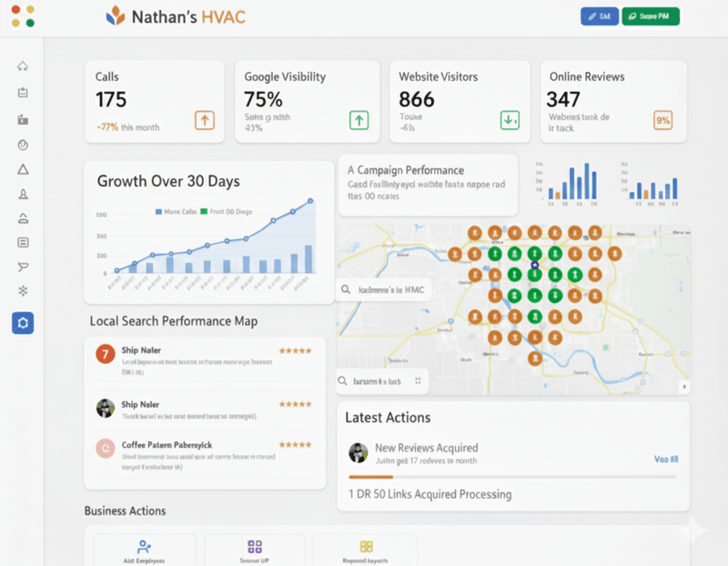Click the triangle icon in the sidebar
This screenshot has width=728, height=566.
click(x=23, y=169)
